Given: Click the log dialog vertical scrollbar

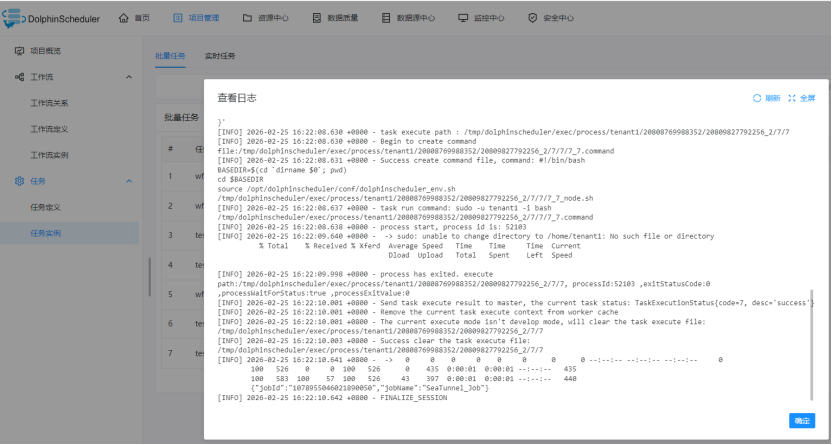Looking at the screenshot, I should [811, 345].
